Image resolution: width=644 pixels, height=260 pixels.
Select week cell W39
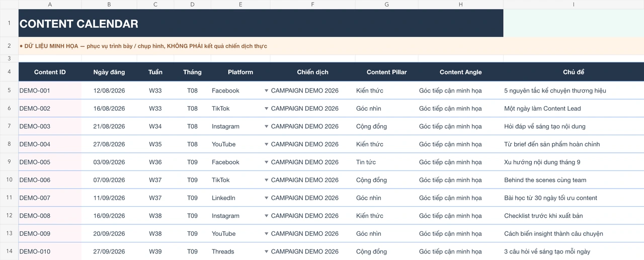click(x=155, y=251)
